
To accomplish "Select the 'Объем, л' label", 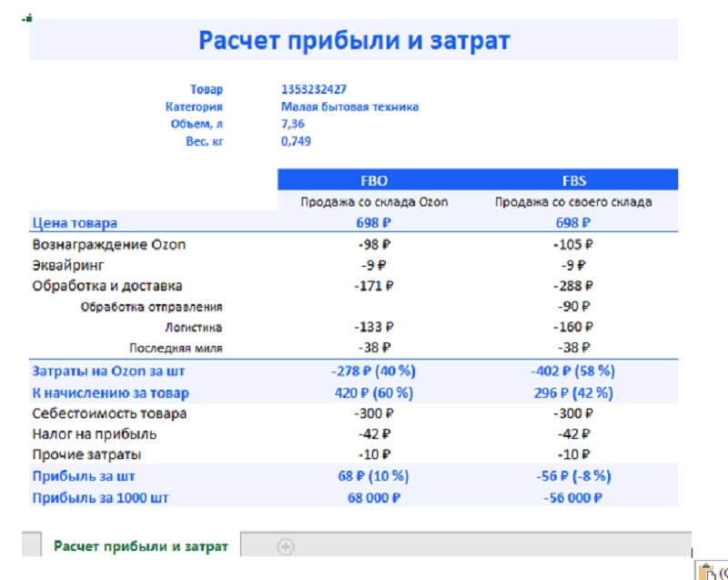I will click(x=197, y=124).
